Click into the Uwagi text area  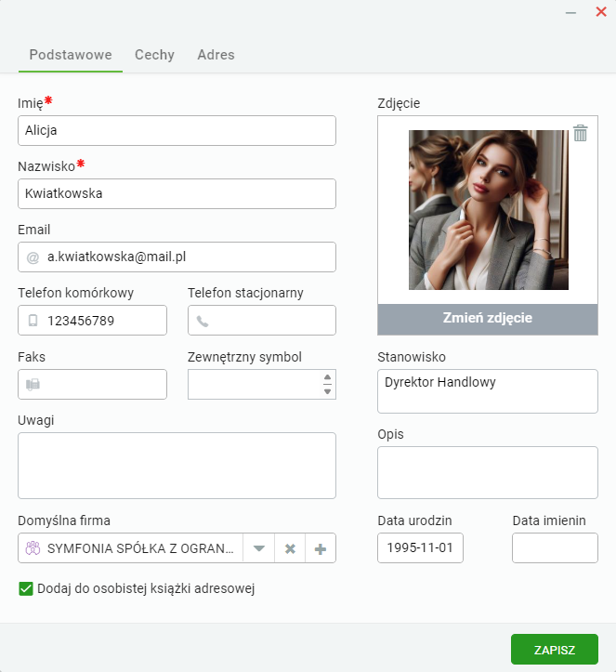click(x=177, y=466)
